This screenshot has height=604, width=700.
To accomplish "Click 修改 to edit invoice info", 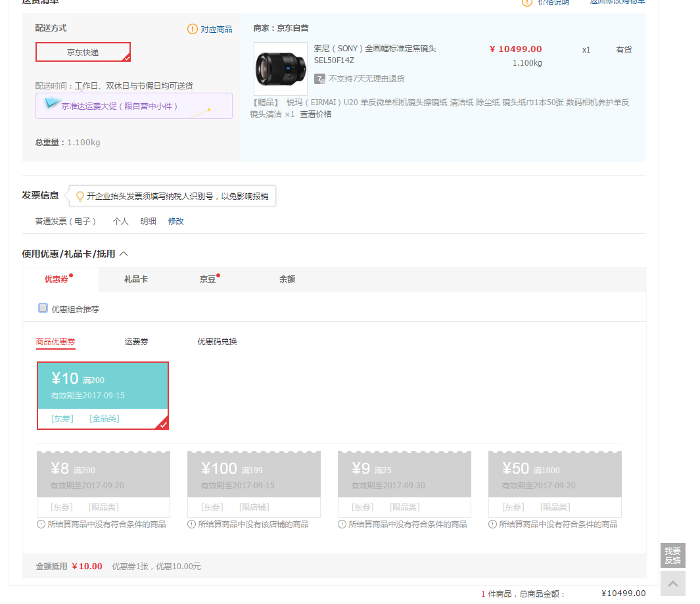I will tap(176, 221).
